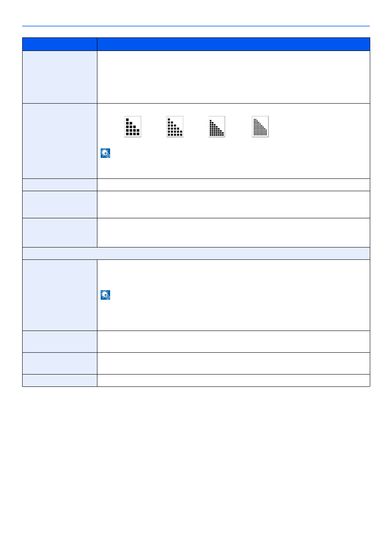This screenshot has width=392, height=555.
Task: Click the wide dark-blue header cell
Action: coord(233,44)
